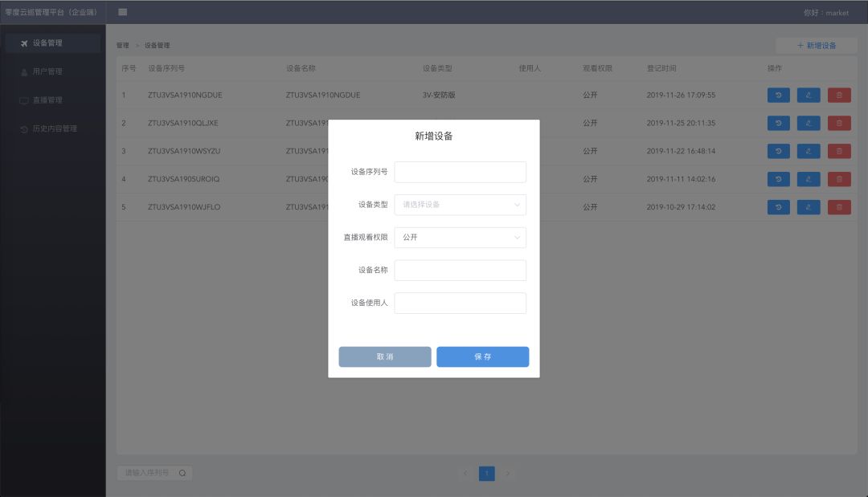
Task: Click the edit icon in row 4
Action: 809,179
